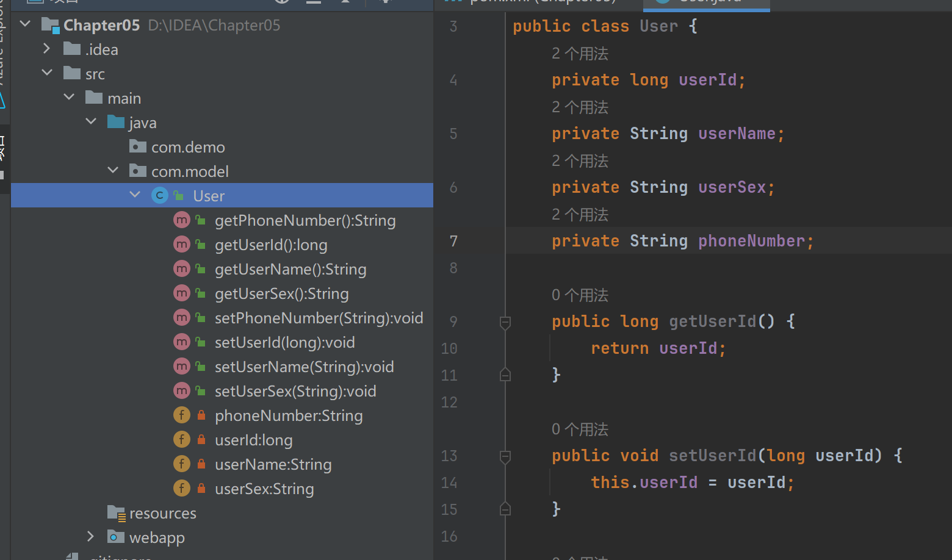Click the method icon beside getPhoneNumber()
The height and width of the screenshot is (560, 952).
(x=181, y=220)
